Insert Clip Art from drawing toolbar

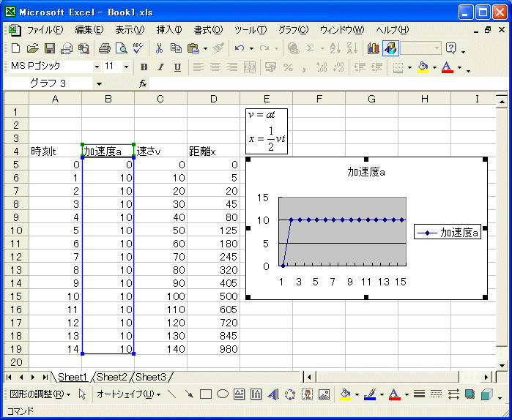tap(307, 394)
